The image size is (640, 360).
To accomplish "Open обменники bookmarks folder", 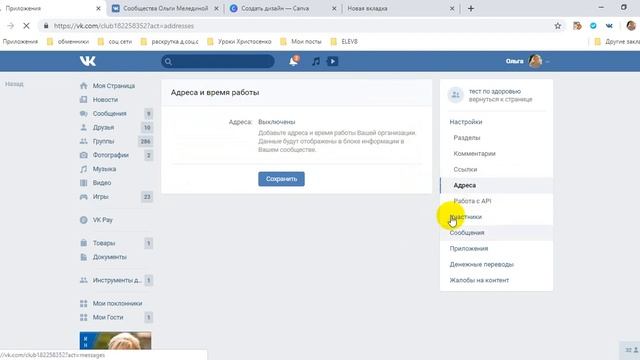I will (x=68, y=42).
